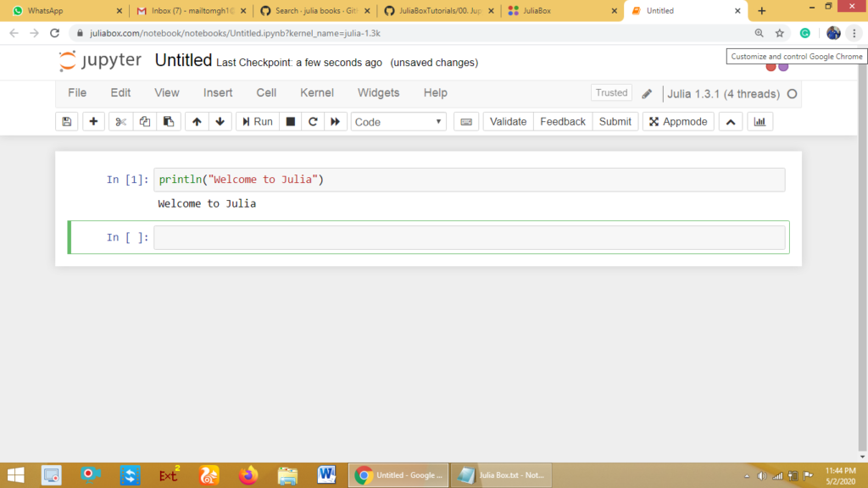The width and height of the screenshot is (868, 488).
Task: Switch to the Gmail Inbox tab
Action: pos(188,10)
